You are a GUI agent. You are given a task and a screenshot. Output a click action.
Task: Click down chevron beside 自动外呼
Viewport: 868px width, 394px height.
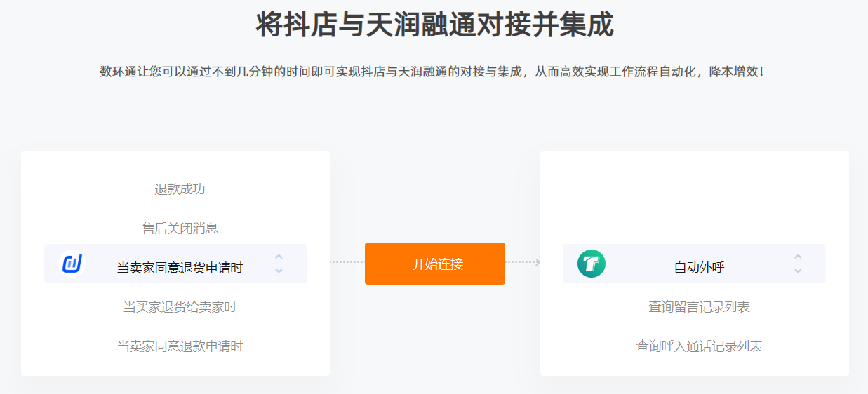(x=798, y=270)
